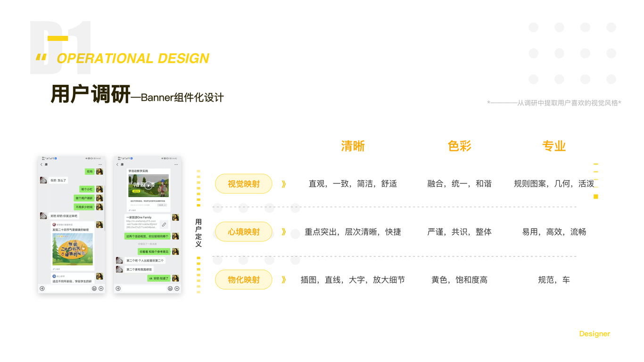This screenshot has height=362, width=644.
Task: Click the 从调研中提取用户喜欢的视觉风格 note
Action: (554, 103)
